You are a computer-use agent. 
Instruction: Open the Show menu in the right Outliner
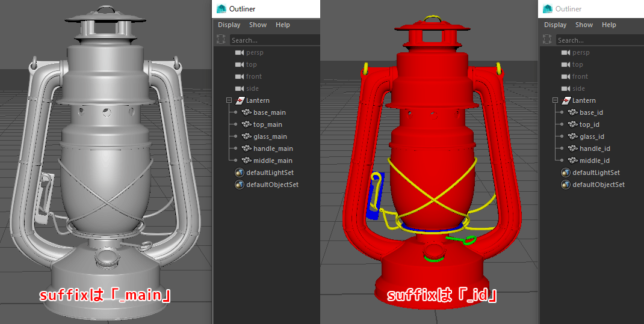[584, 25]
